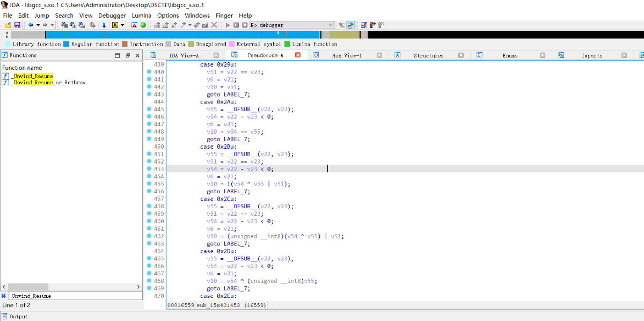The width and height of the screenshot is (644, 321).
Task: Click the red warning triangle icon
Action: [x=134, y=25]
